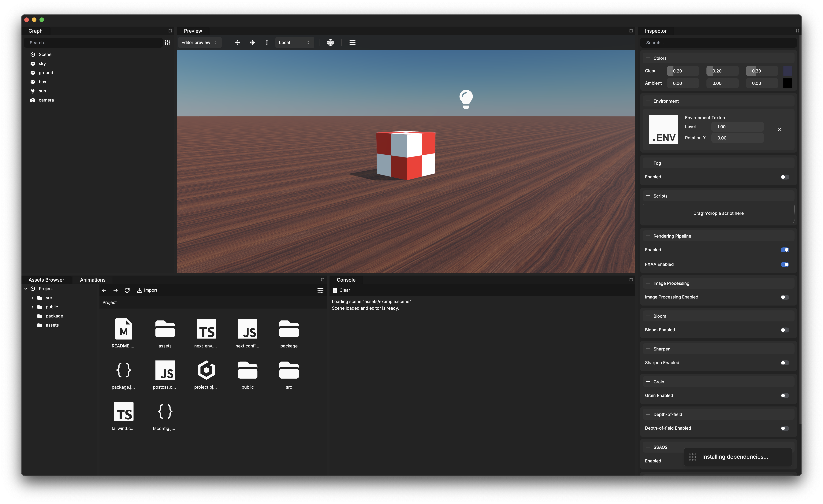823x504 pixels.
Task: Open the Editor preview dropdown
Action: pyautogui.click(x=199, y=43)
